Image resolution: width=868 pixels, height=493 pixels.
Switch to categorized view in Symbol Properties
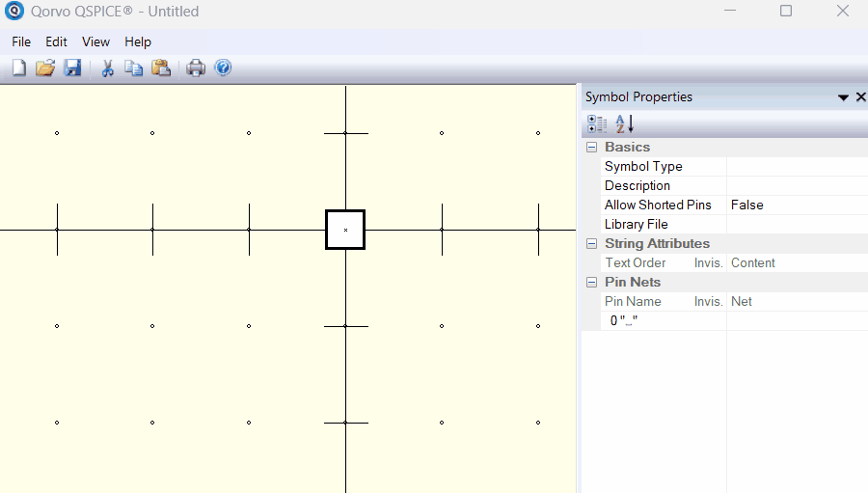pyautogui.click(x=597, y=123)
